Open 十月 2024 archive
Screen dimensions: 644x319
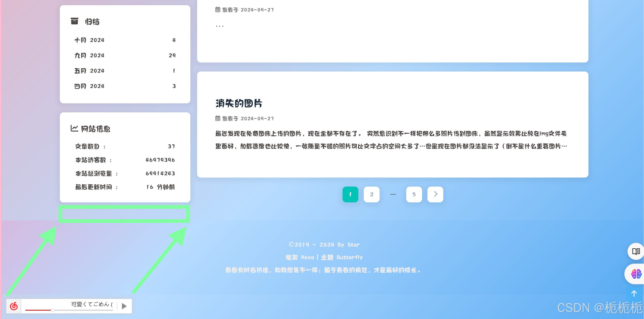(89, 40)
